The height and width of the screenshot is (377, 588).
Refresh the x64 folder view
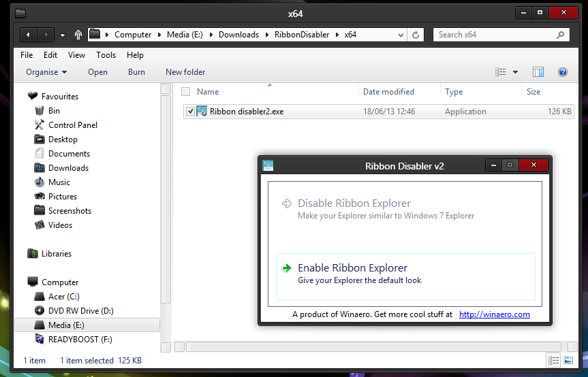416,35
